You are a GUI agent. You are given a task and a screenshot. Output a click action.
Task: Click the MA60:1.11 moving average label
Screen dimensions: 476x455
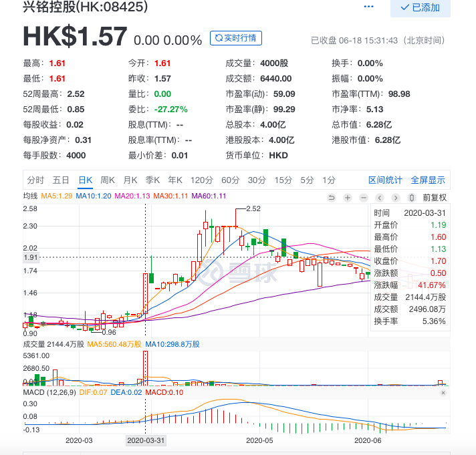[x=209, y=196]
